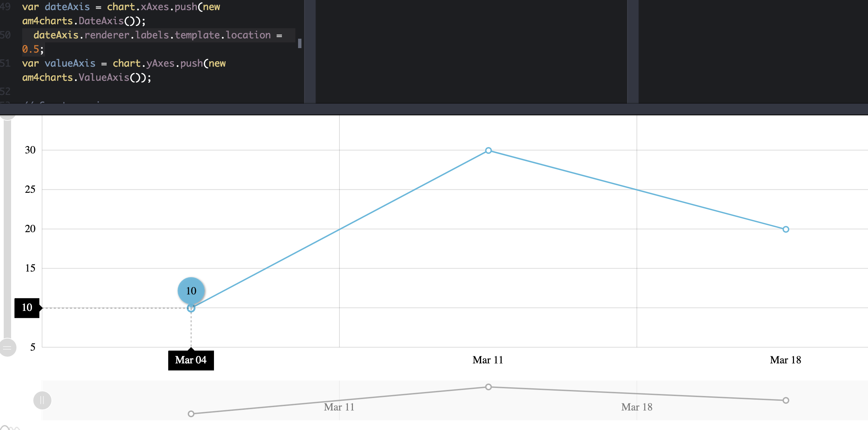Click scrollbar preview Mar 18 label
The image size is (868, 430).
coord(637,407)
